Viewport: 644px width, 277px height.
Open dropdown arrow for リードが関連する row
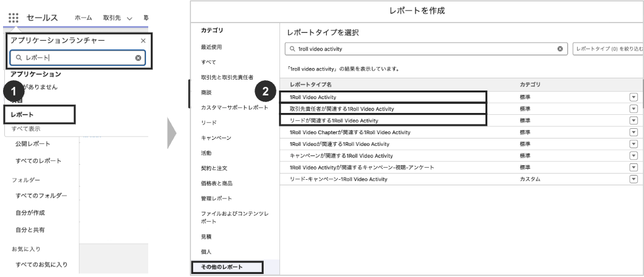634,121
